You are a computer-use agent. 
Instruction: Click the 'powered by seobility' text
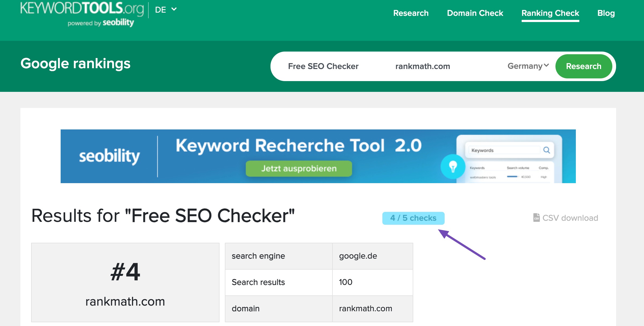point(101,23)
